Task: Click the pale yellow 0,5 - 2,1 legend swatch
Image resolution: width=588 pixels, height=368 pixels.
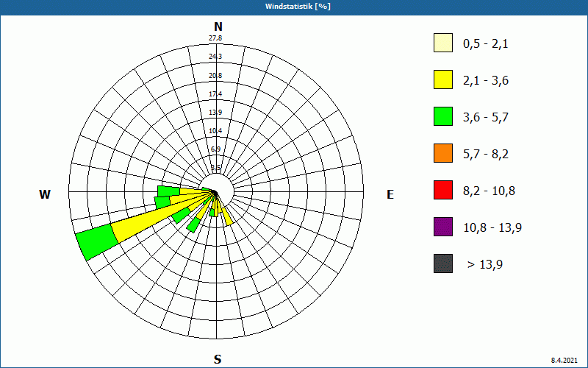Action: point(443,43)
